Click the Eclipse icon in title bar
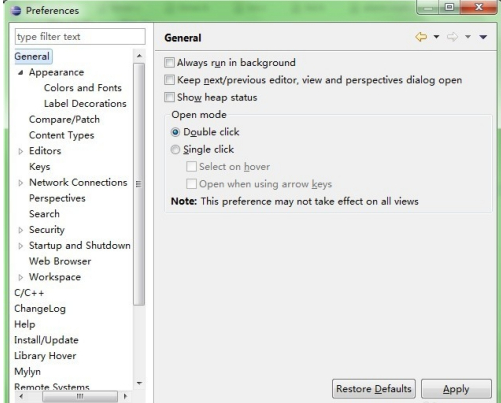Image resolution: width=501 pixels, height=403 pixels. tap(16, 11)
